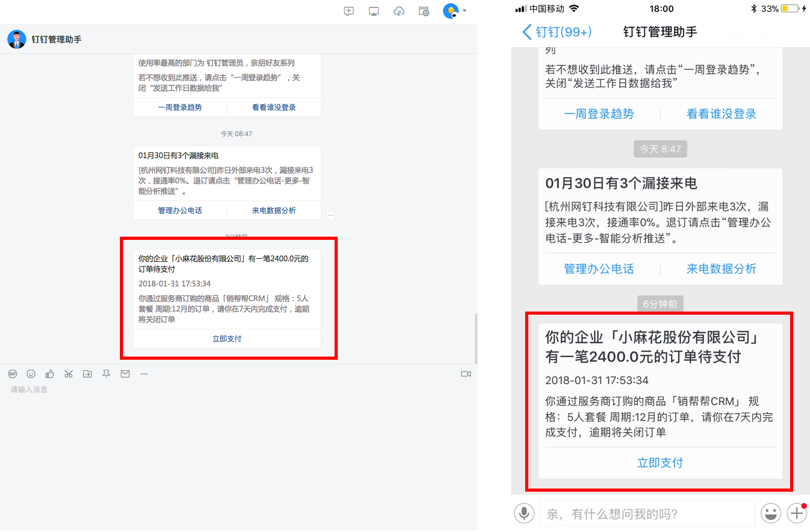This screenshot has height=532, width=810.
Task: Open the window settings icon in desktop toolbar
Action: point(424,11)
